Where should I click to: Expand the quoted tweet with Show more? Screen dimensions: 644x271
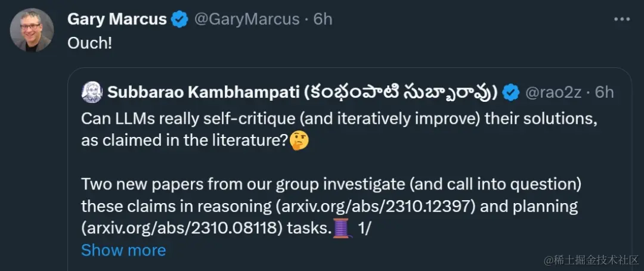(x=123, y=250)
